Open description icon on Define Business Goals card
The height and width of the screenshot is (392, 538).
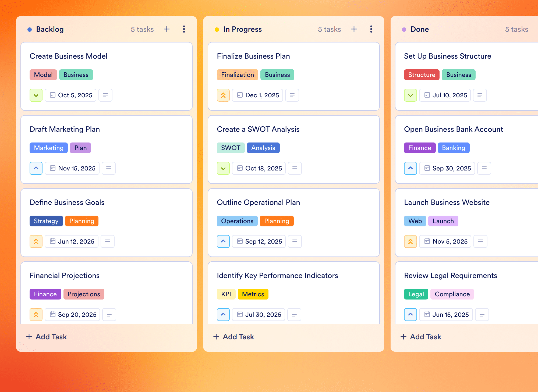108,241
